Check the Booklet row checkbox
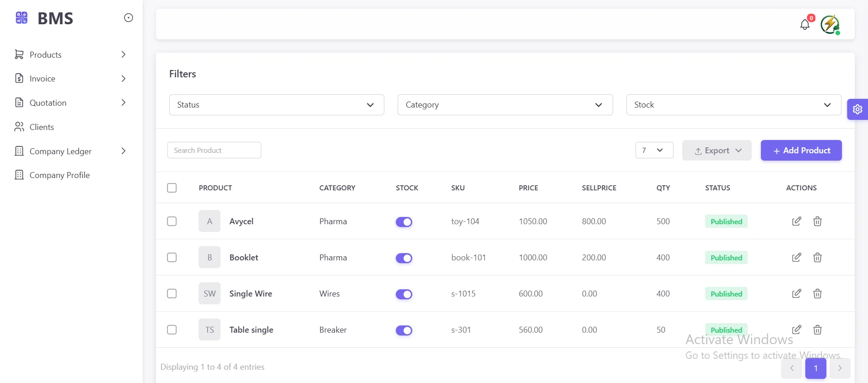The image size is (868, 383). click(x=172, y=258)
